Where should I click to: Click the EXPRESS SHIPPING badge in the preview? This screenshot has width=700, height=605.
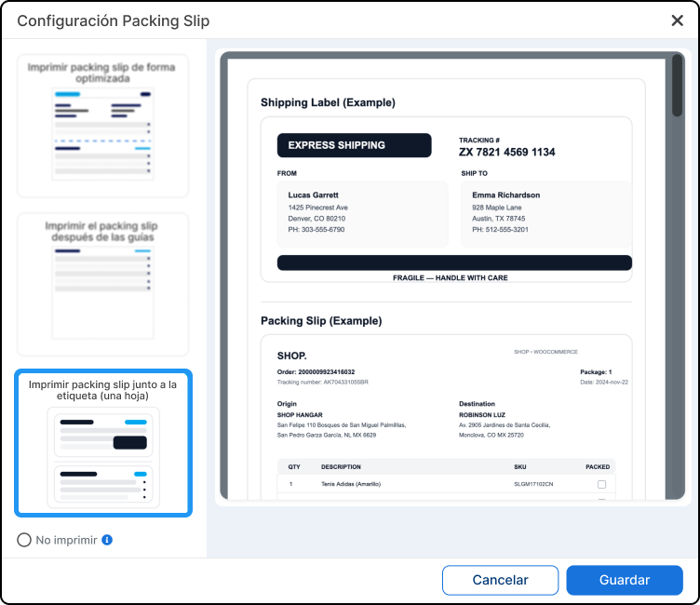coord(354,145)
